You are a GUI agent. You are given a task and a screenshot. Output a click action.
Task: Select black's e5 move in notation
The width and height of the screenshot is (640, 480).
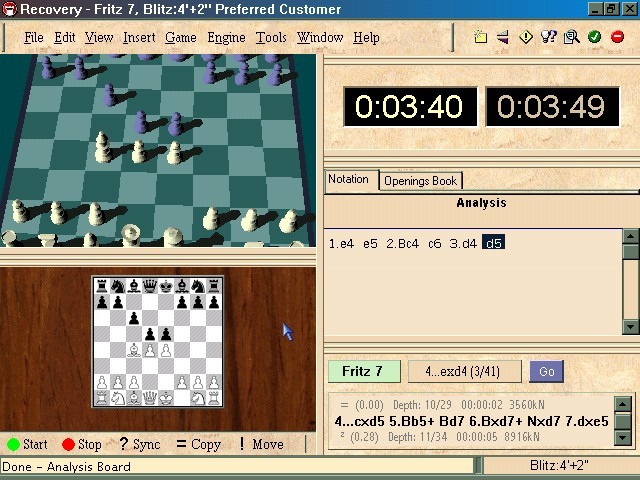(370, 244)
